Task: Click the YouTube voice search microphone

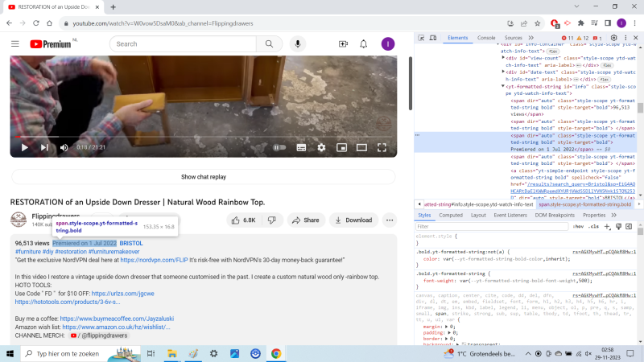Action: pyautogui.click(x=298, y=44)
